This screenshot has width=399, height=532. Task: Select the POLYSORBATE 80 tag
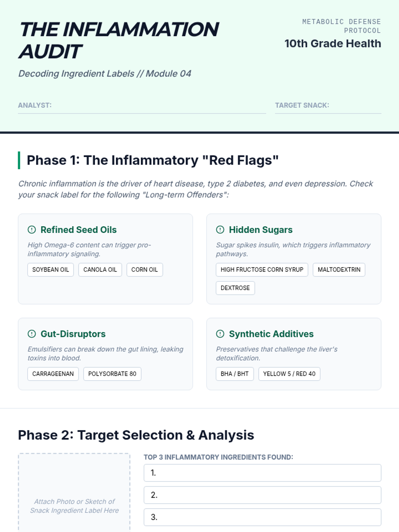pyautogui.click(x=112, y=374)
